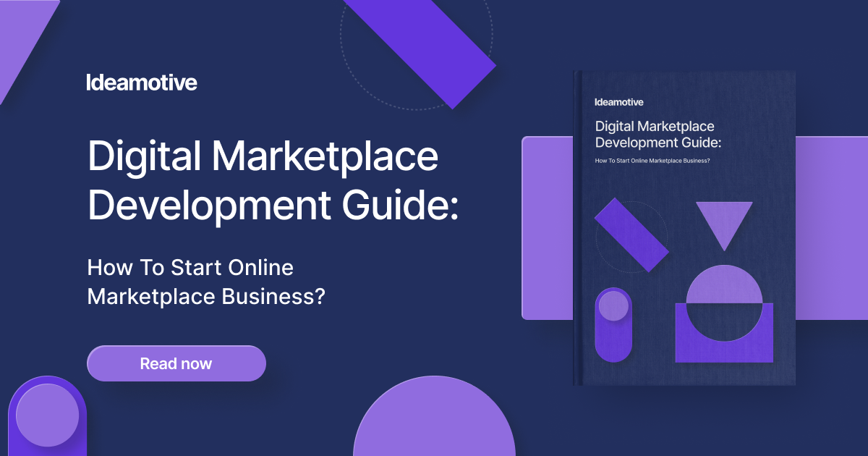The width and height of the screenshot is (868, 456).
Task: Click the subtitle 'How To Start Online Marketplace Business?'
Action: [205, 282]
